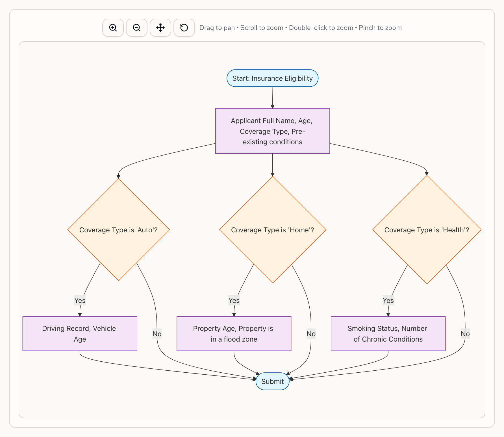This screenshot has height=437, width=504.
Task: Click the 'Drag to pan' instruction text
Action: pyautogui.click(x=217, y=28)
